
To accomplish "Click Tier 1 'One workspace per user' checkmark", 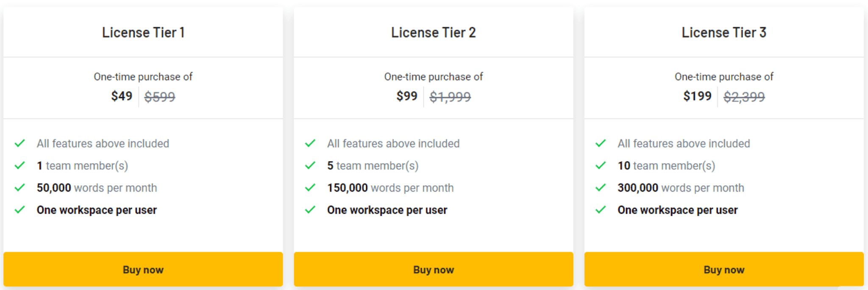I will 20,209.
